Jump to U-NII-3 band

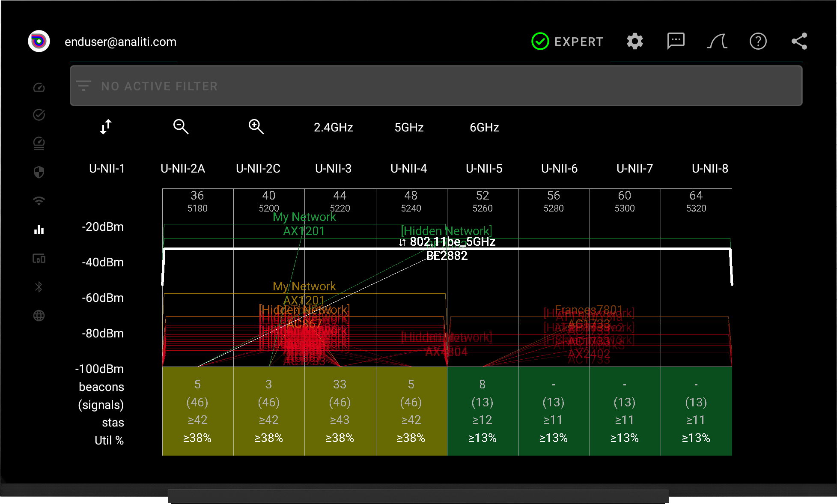pyautogui.click(x=334, y=168)
